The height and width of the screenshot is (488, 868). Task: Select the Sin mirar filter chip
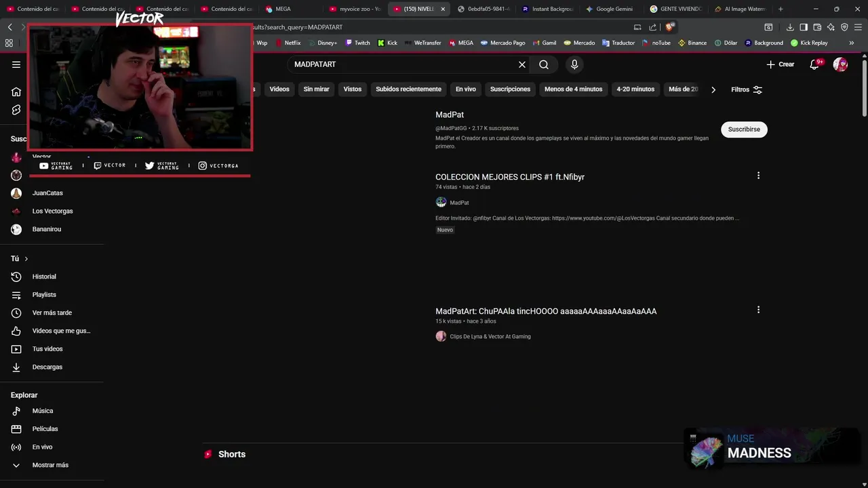coord(316,89)
